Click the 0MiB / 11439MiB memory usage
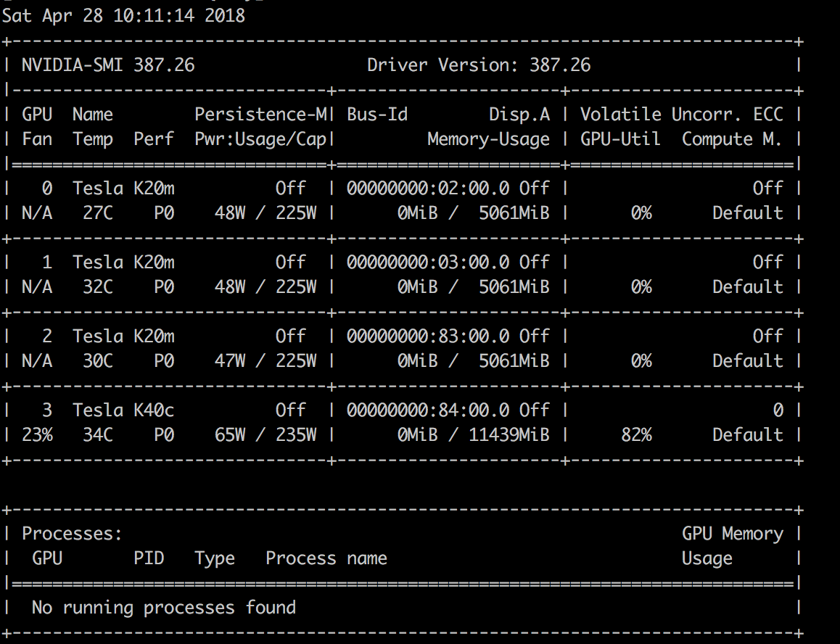Viewport: 840px width, 644px height. click(x=474, y=435)
